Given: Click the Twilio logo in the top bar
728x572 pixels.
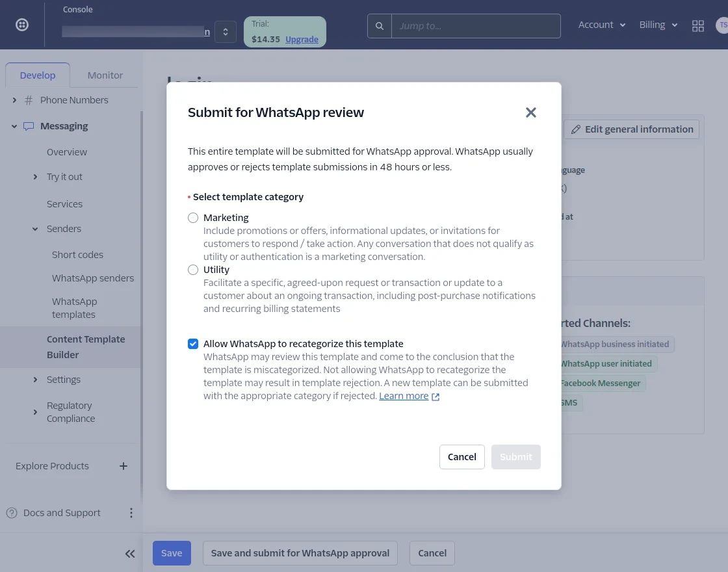Looking at the screenshot, I should click(22, 24).
